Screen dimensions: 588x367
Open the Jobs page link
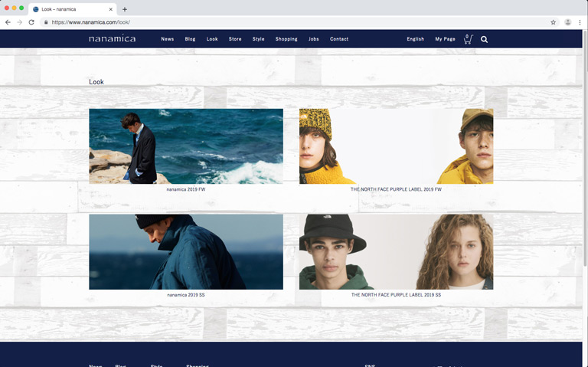pyautogui.click(x=313, y=39)
